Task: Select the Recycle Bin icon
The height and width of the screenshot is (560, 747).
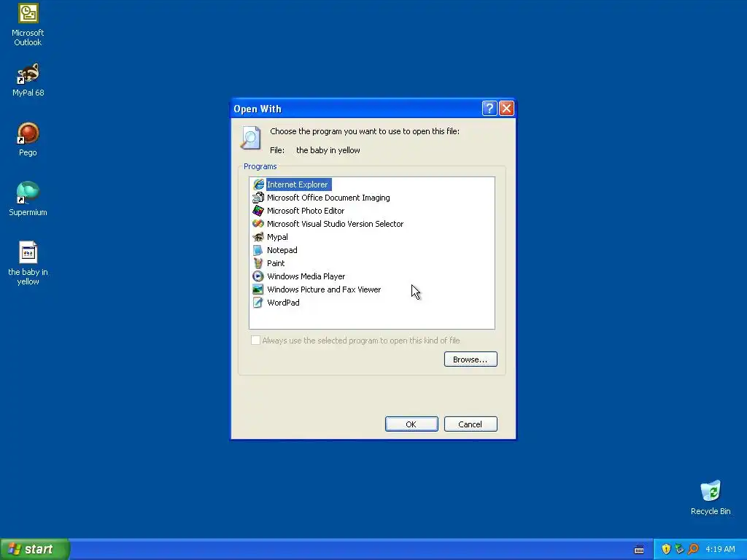Action: point(711,491)
